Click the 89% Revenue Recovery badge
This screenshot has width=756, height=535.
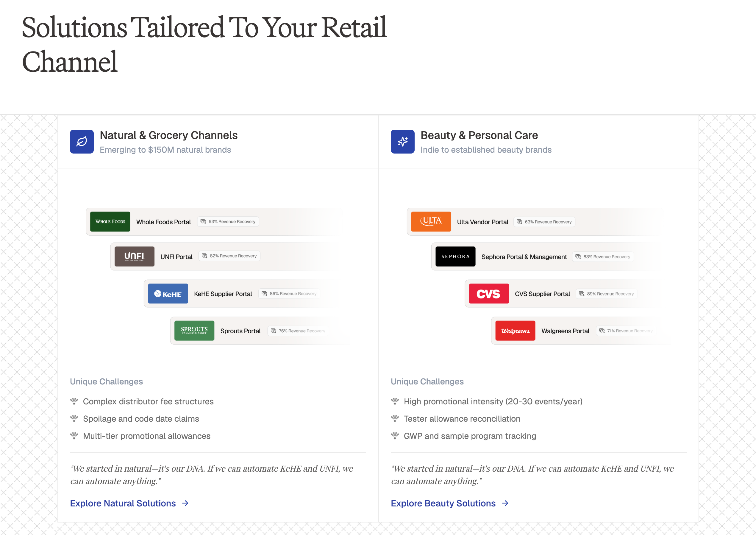[x=606, y=293]
